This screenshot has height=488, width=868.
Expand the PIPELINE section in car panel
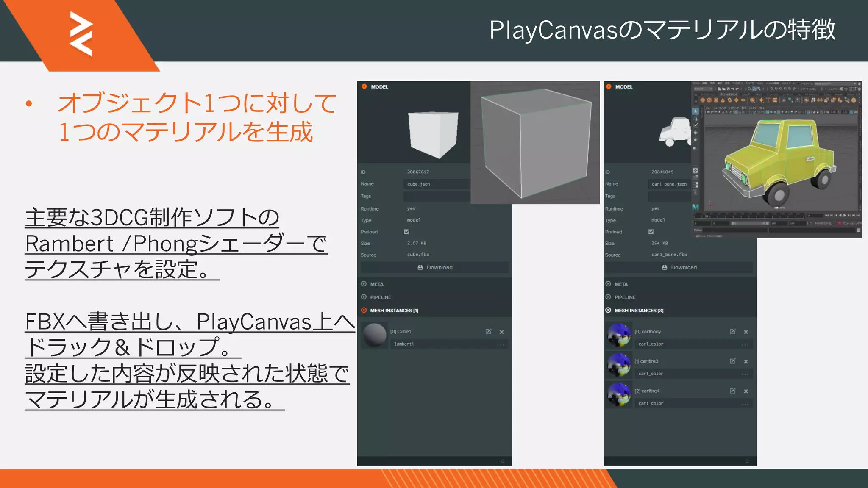coord(620,297)
